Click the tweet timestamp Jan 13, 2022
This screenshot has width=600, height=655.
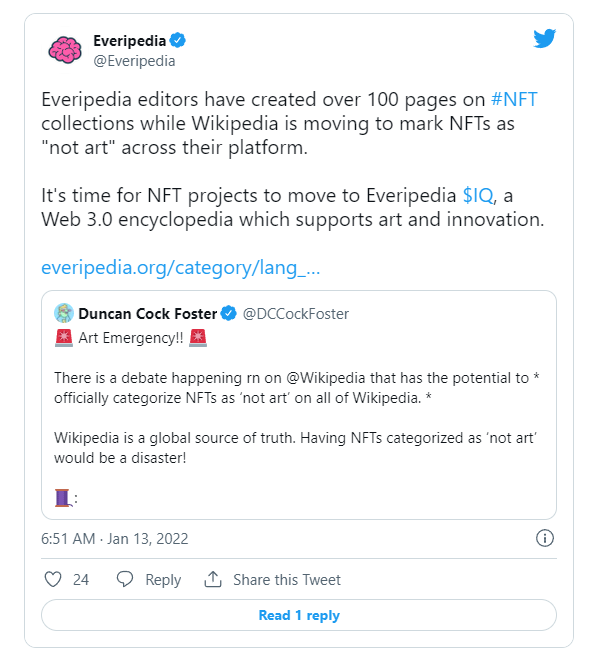pos(114,539)
